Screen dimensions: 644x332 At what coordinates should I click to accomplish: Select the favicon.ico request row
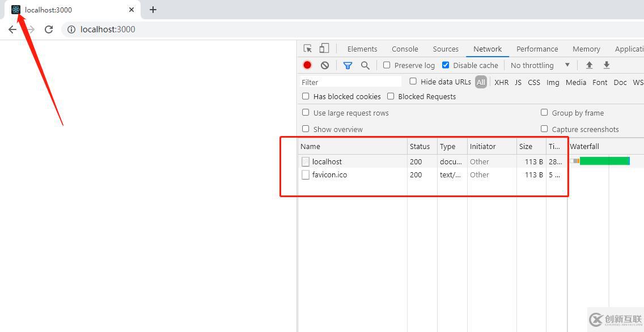pos(329,174)
